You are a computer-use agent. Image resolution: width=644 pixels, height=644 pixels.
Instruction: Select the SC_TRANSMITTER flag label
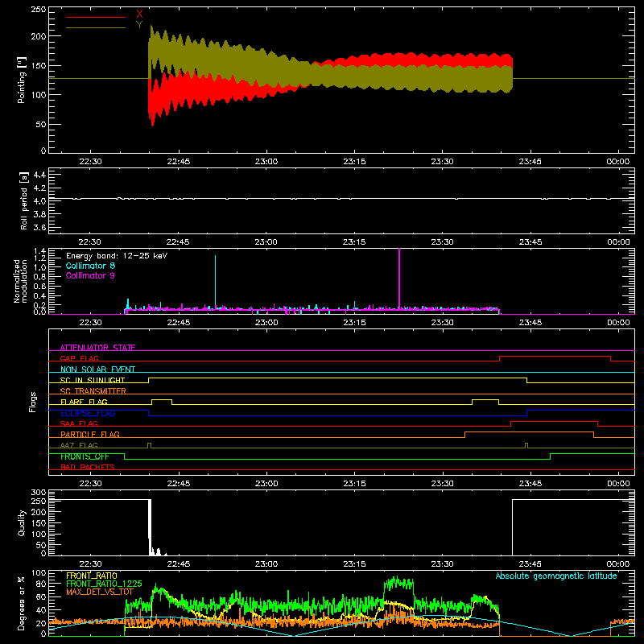coord(93,391)
